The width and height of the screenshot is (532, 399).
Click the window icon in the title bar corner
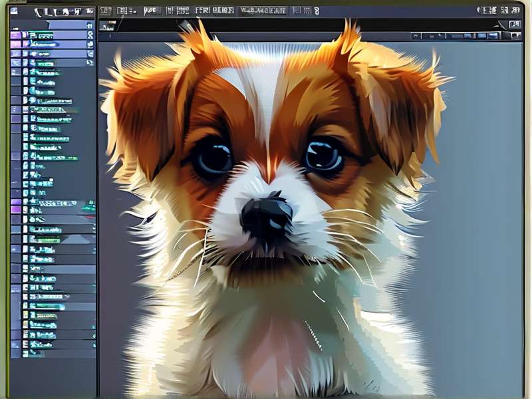[x=14, y=11]
